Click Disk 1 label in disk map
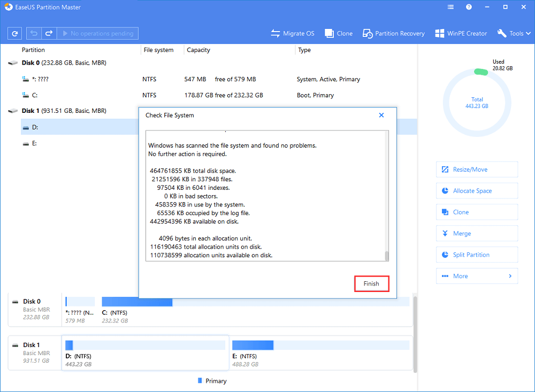The height and width of the screenshot is (392, 535). (x=32, y=345)
